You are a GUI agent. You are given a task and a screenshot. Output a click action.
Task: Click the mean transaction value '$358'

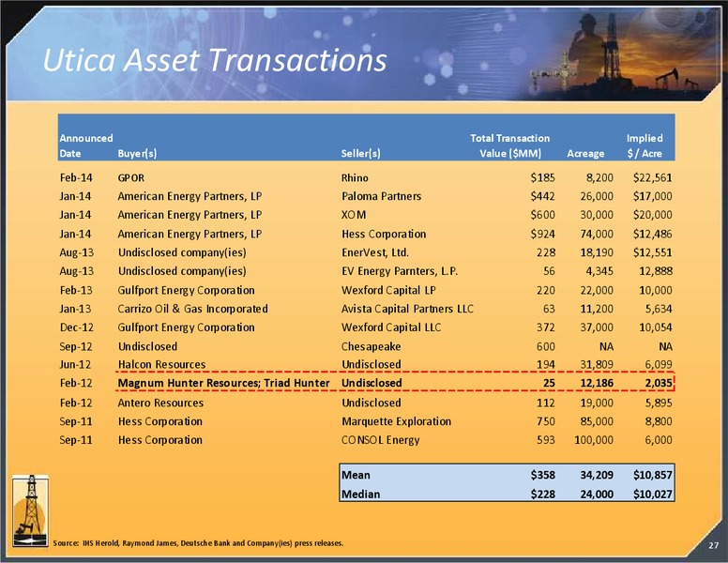point(543,475)
